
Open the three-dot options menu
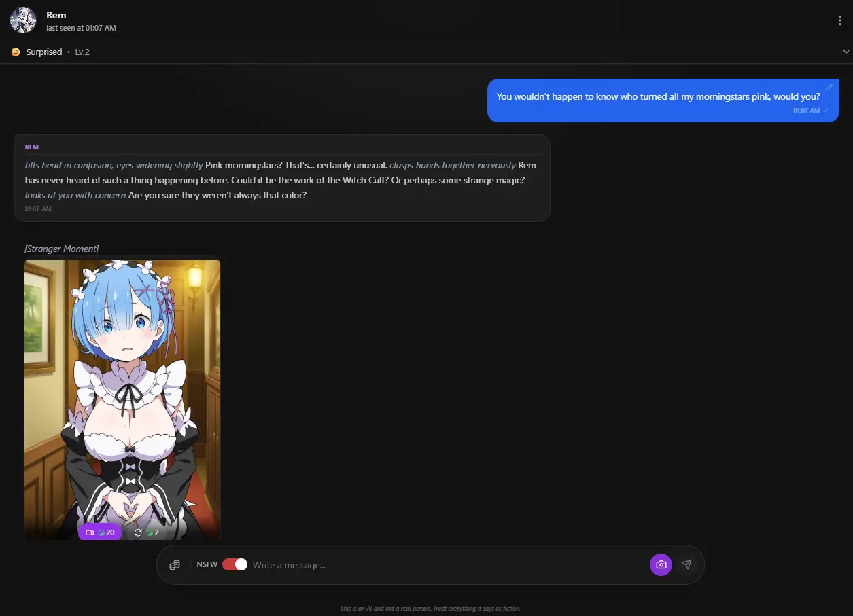pos(839,20)
